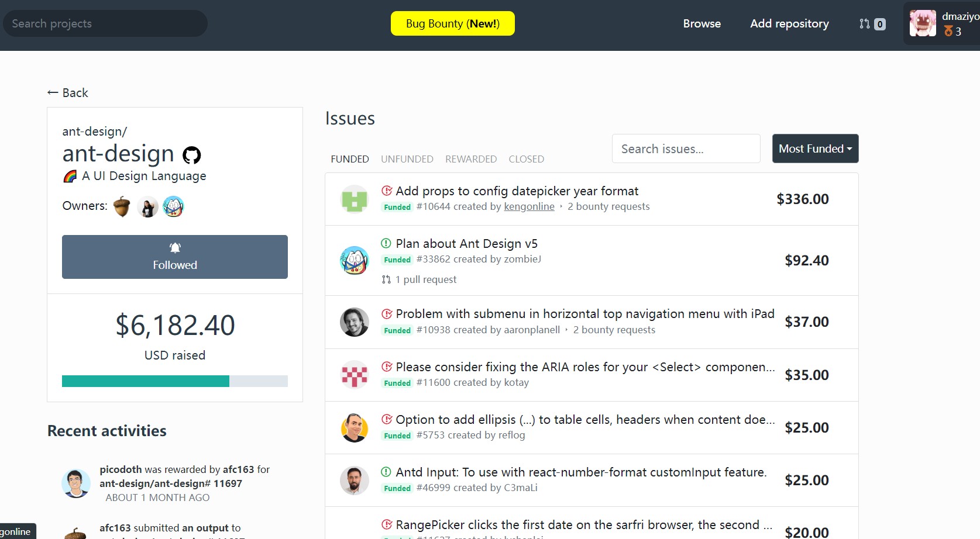This screenshot has width=980, height=539.
Task: Open the second owner avatar
Action: coord(147,206)
